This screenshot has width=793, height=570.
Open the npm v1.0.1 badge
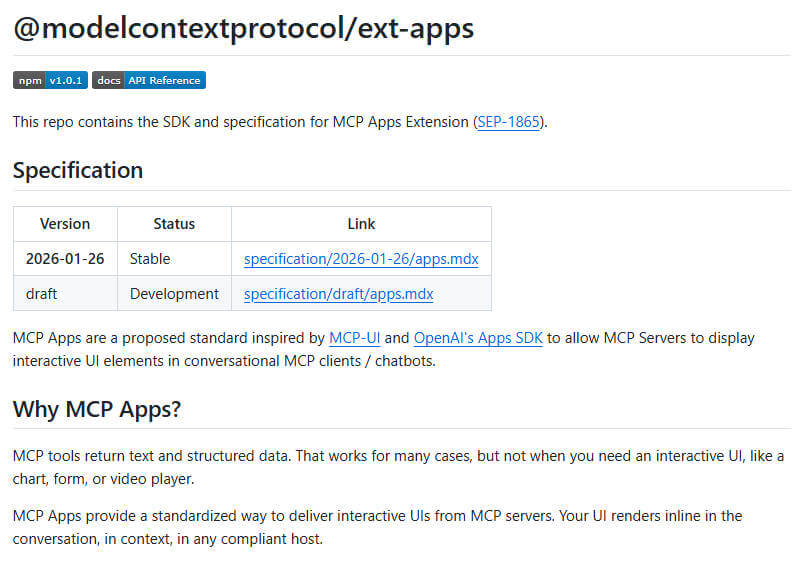tap(51, 80)
